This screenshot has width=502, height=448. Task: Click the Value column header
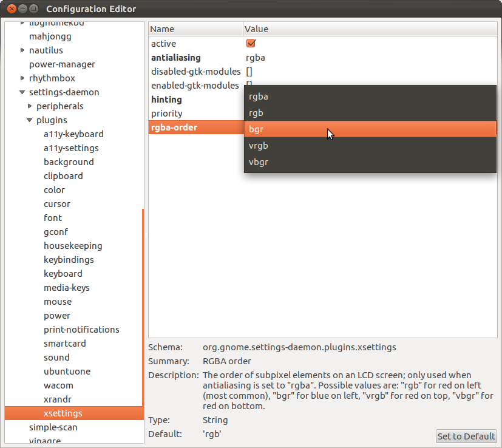click(369, 29)
